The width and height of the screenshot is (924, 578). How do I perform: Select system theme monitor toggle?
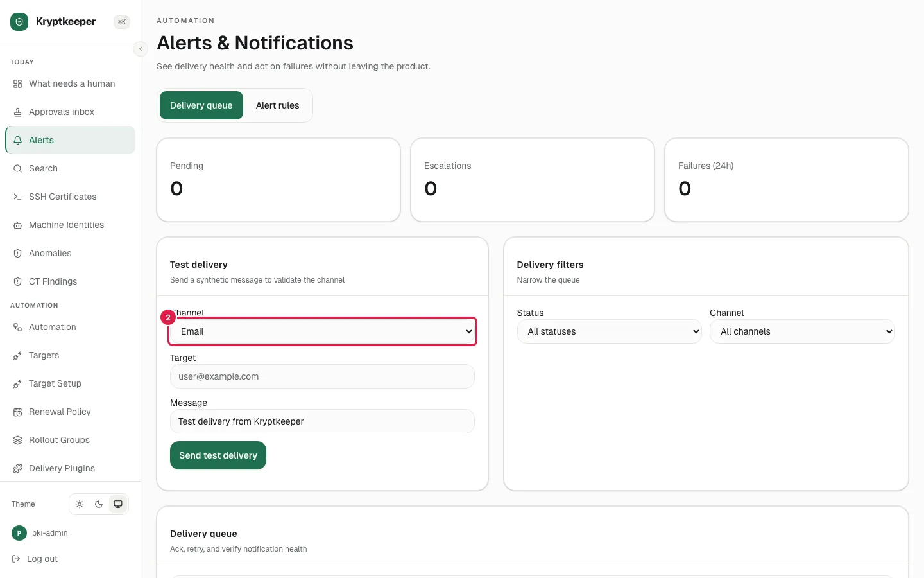[x=118, y=504]
